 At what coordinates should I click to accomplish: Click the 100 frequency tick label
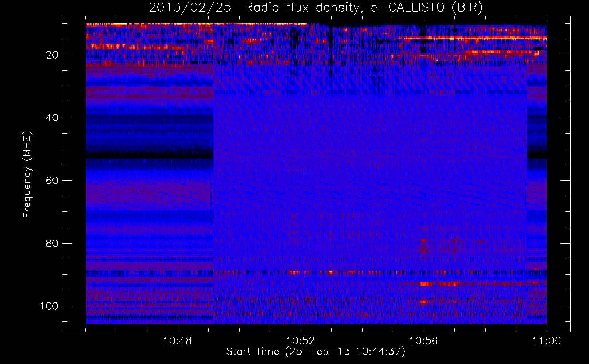coord(49,306)
